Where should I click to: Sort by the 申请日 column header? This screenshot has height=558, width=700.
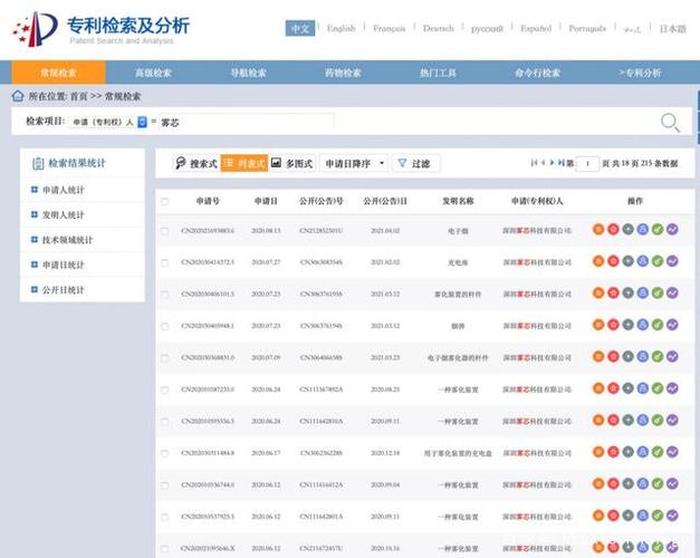pos(266,201)
